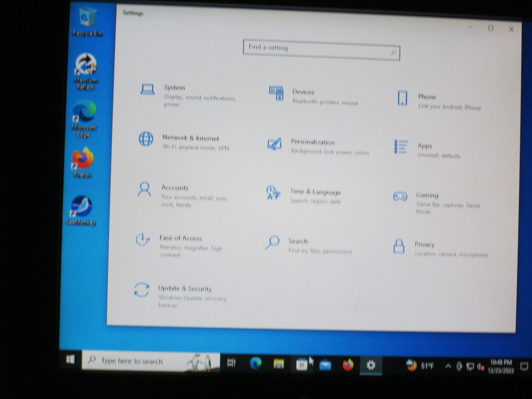Screen dimensions: 532x399
Task: Select the Macrium Reflect desktop shortcut
Action: (x=86, y=72)
